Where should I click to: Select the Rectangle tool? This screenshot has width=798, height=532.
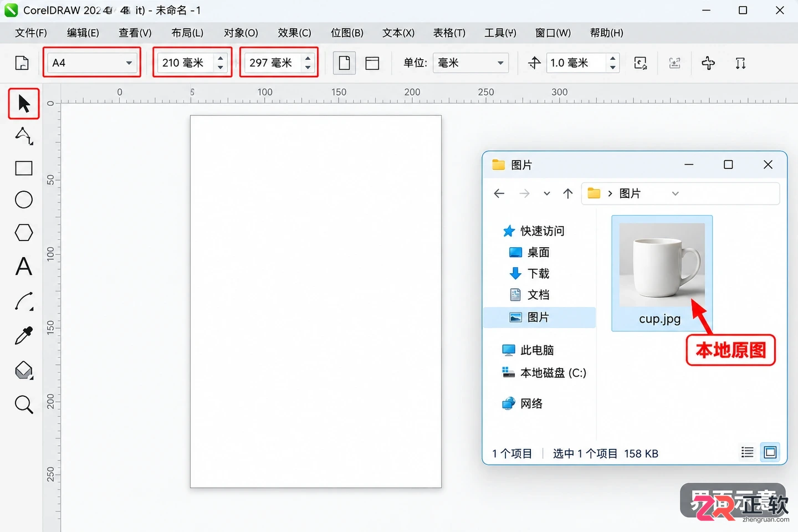coord(24,168)
